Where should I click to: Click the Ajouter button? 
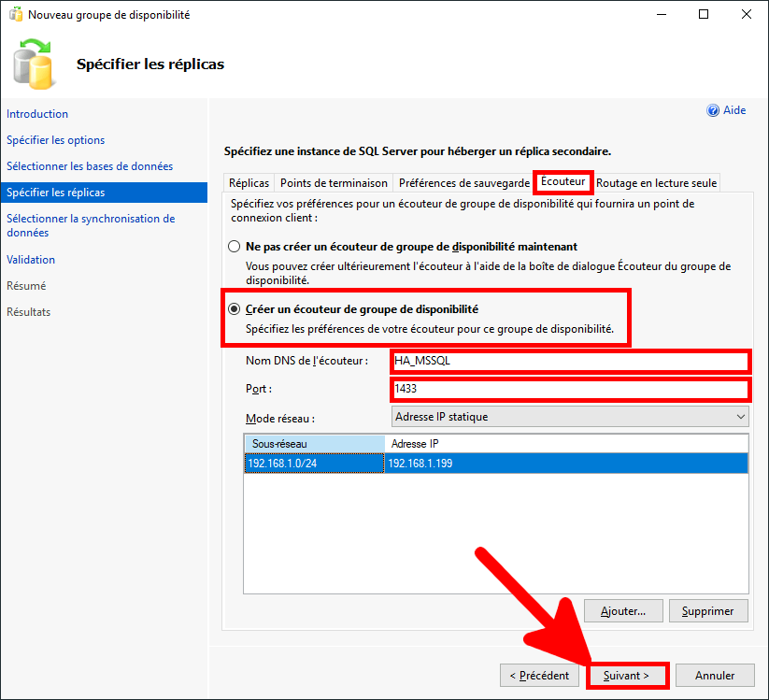pos(623,611)
